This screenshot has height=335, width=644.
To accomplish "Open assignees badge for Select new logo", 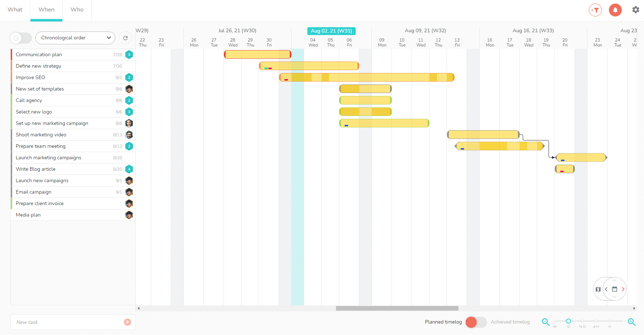I will tap(129, 112).
